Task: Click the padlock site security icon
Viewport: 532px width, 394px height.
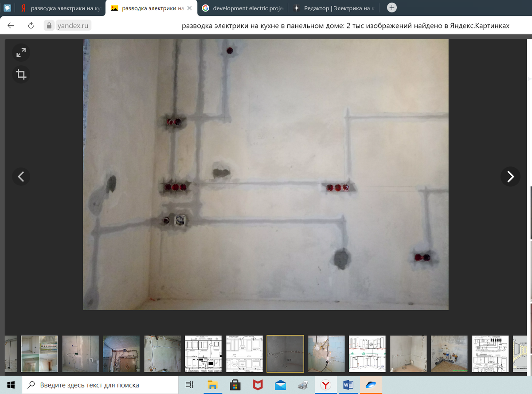Action: coord(49,26)
